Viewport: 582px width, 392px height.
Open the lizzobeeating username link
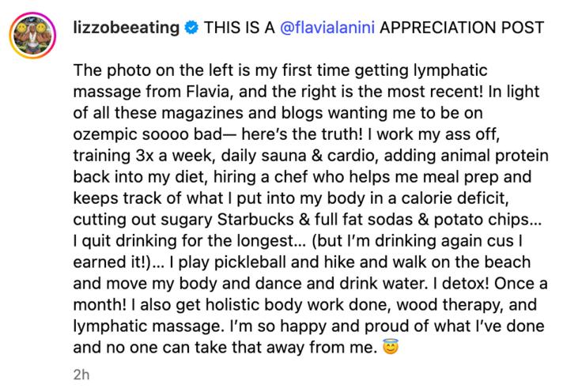tap(127, 28)
